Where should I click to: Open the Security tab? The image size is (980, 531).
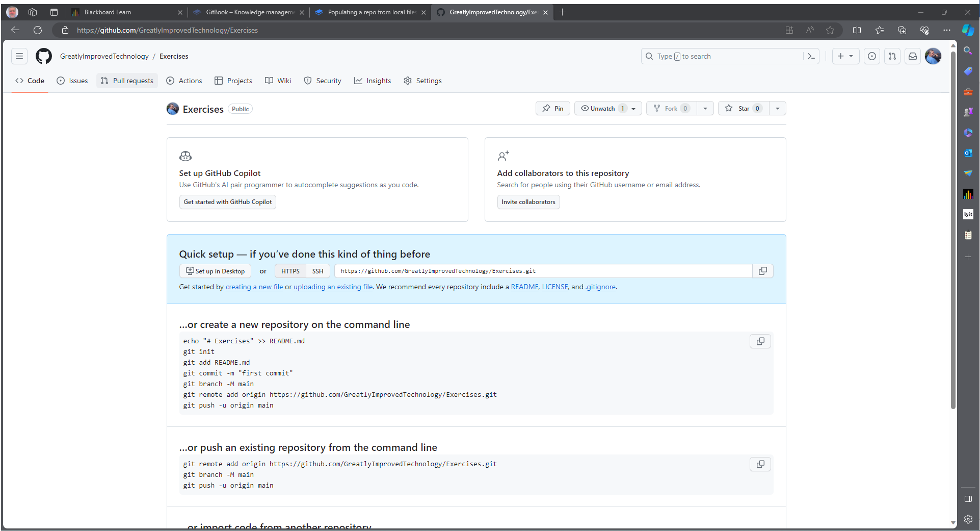[323, 81]
